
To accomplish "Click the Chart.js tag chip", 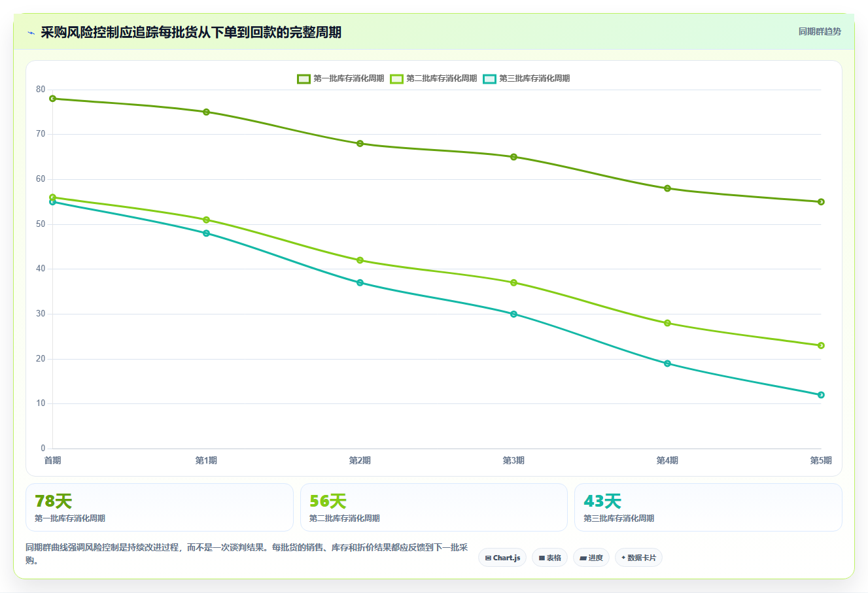I will pos(502,558).
